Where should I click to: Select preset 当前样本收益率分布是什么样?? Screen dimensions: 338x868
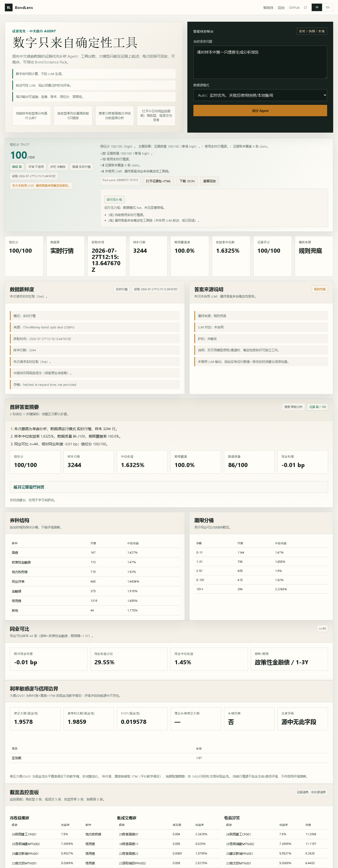(31, 115)
